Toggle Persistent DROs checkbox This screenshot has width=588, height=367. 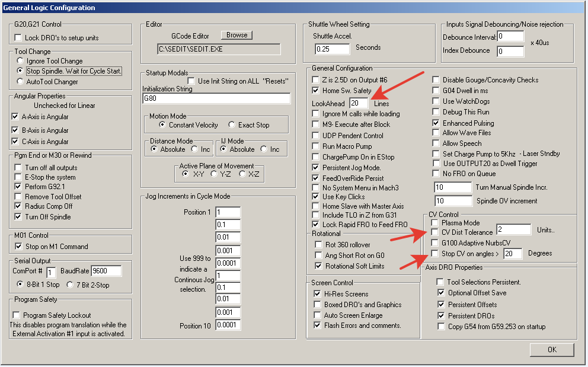pos(441,315)
